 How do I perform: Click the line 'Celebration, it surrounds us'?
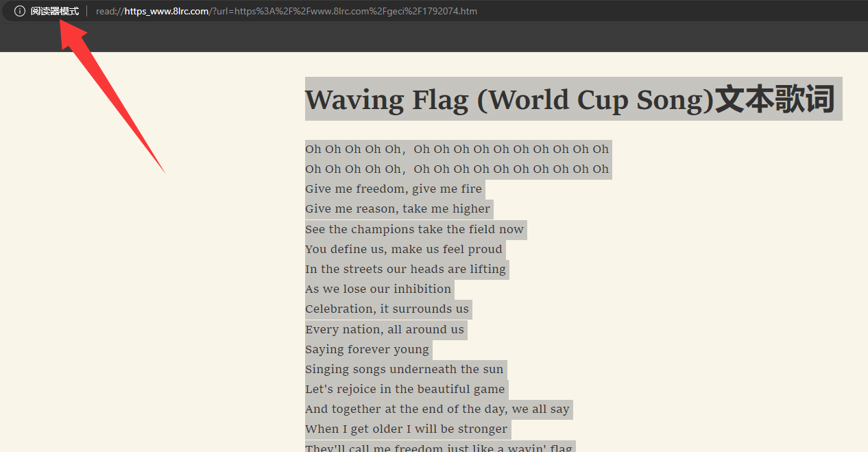[x=387, y=309]
